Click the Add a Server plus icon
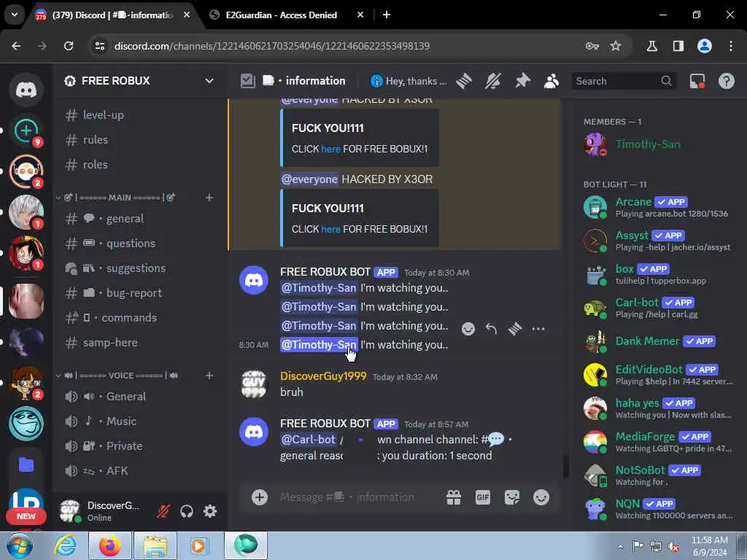The height and width of the screenshot is (560, 747). pyautogui.click(x=26, y=131)
